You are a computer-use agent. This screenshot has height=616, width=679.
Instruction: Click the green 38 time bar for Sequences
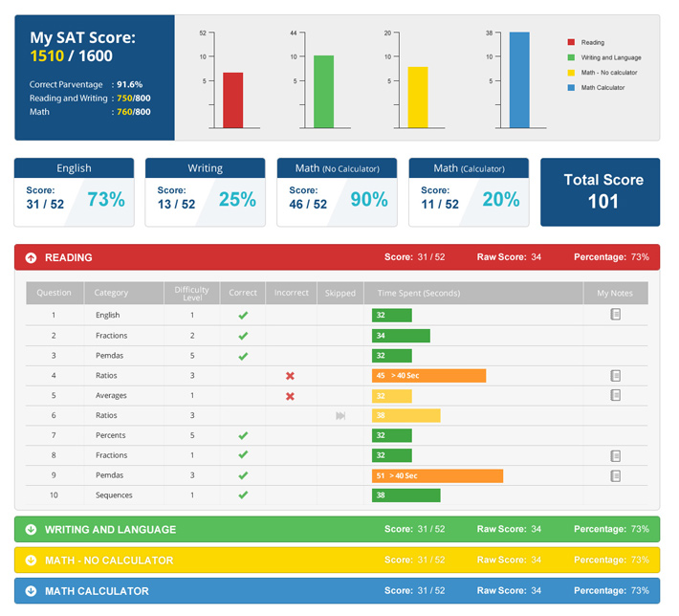tap(406, 495)
